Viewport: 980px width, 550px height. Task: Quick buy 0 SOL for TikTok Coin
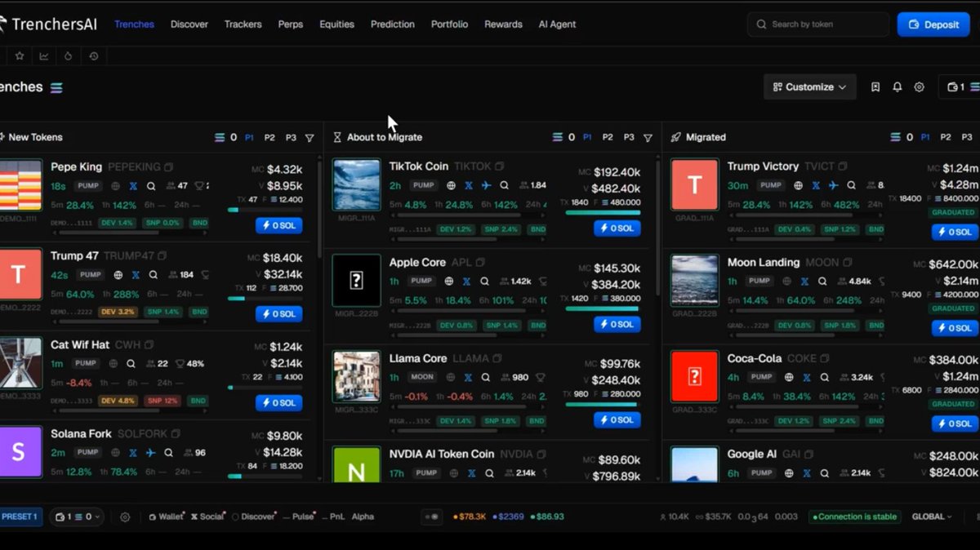pyautogui.click(x=617, y=228)
